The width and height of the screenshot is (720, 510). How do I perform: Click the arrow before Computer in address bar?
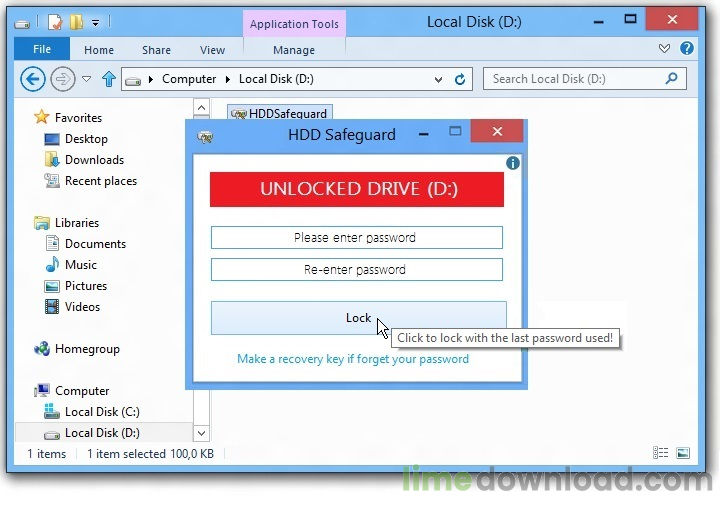[151, 79]
